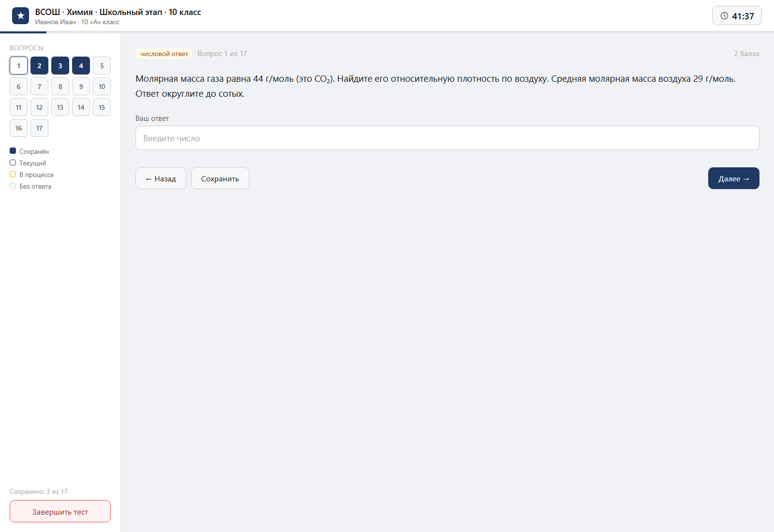
Task: Click 'В процессе' legend yellow marker
Action: click(x=13, y=174)
